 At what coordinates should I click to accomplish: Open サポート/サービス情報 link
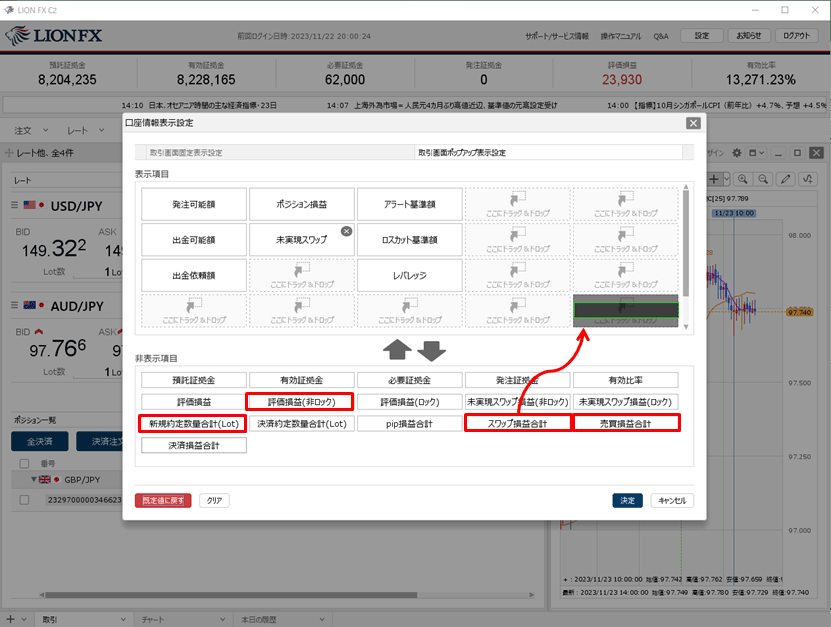coord(557,36)
